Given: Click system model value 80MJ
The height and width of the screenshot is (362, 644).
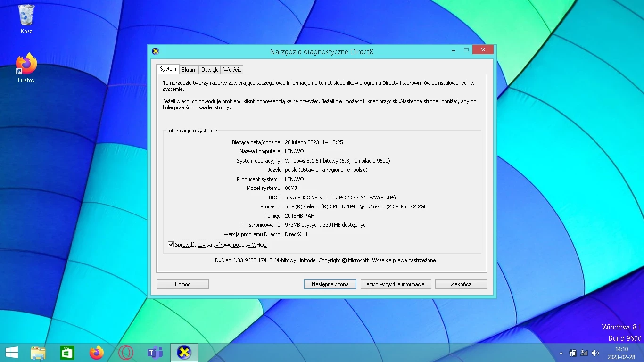Looking at the screenshot, I should (x=291, y=188).
